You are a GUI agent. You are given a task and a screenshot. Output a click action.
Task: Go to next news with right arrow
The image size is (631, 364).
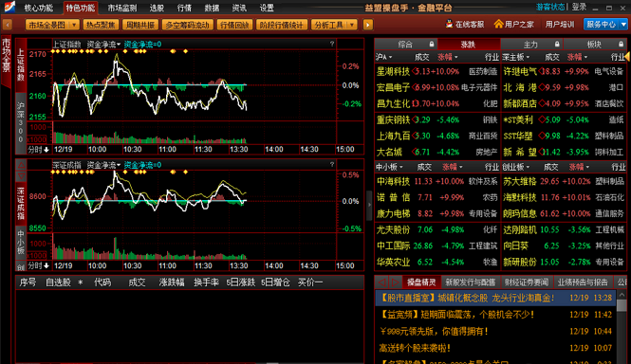click(x=395, y=282)
